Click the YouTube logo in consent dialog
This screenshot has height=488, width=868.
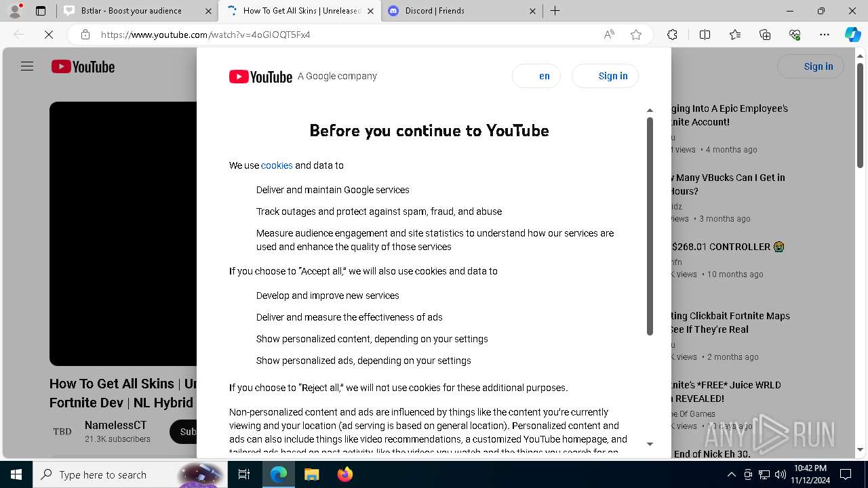[x=260, y=77]
